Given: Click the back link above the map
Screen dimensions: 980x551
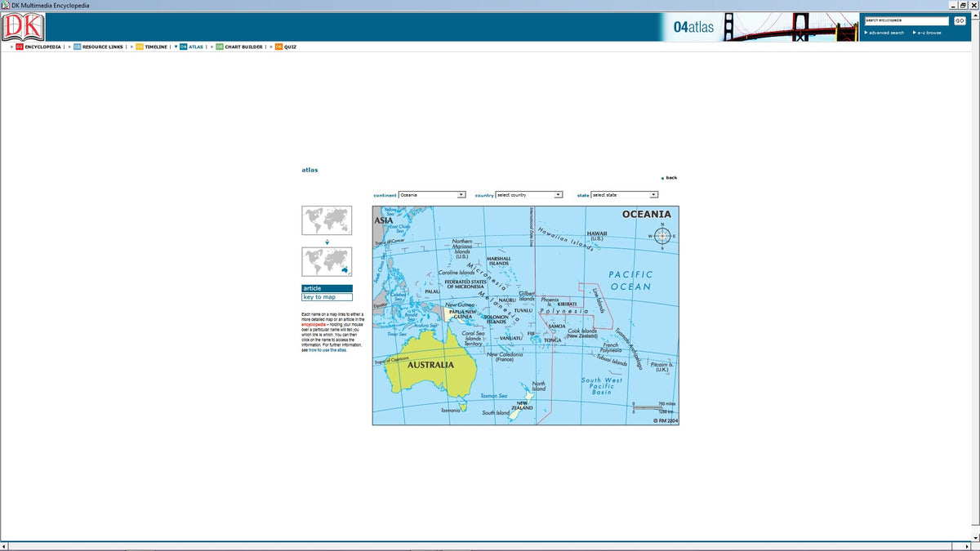Looking at the screenshot, I should (670, 177).
